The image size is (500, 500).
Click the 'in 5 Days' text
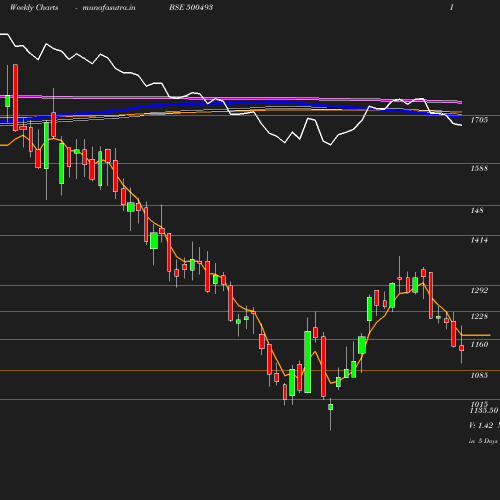pyautogui.click(x=483, y=441)
